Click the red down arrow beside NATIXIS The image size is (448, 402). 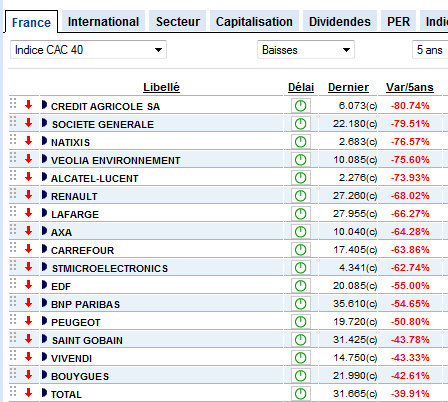(x=29, y=141)
